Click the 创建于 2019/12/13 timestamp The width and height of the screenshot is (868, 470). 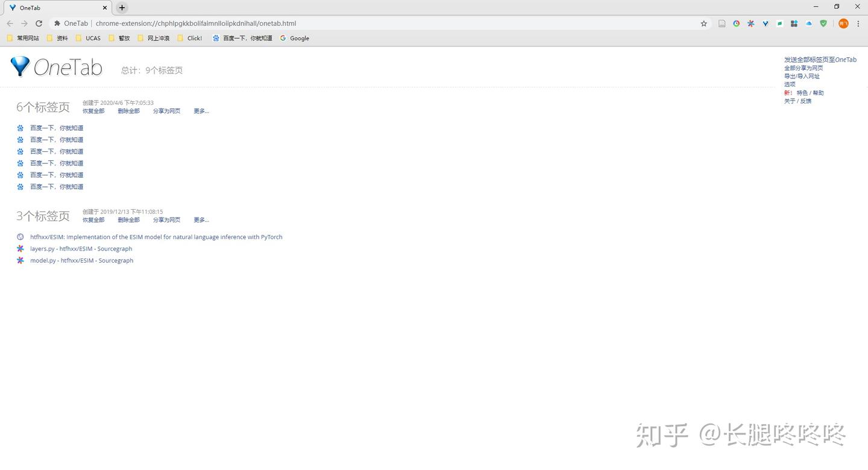pyautogui.click(x=123, y=212)
